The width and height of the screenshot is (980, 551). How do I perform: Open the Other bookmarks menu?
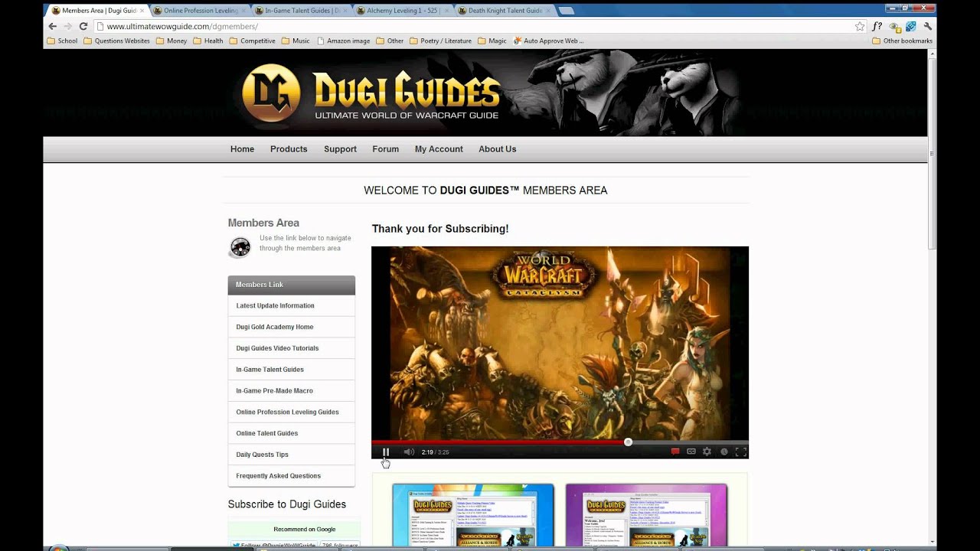pyautogui.click(x=902, y=41)
